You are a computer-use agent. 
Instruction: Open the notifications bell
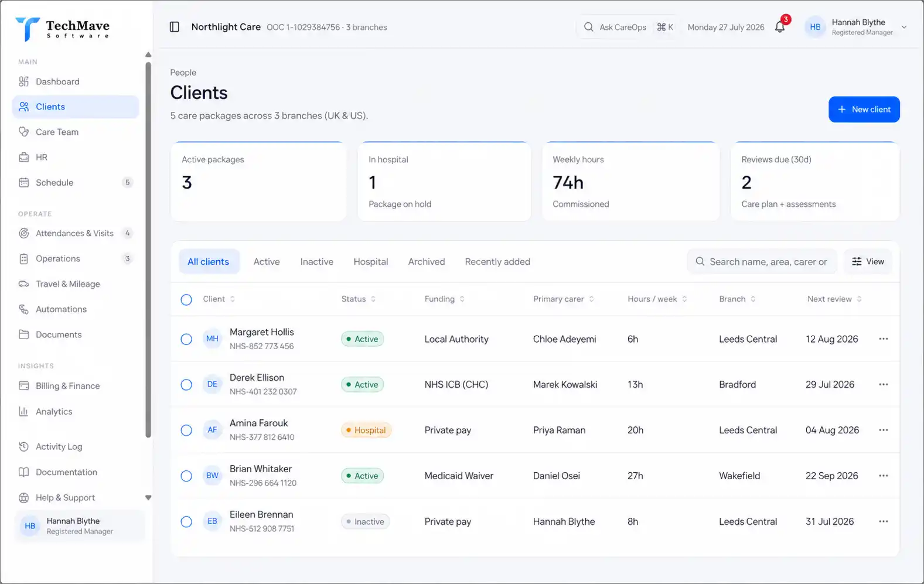[x=780, y=27]
